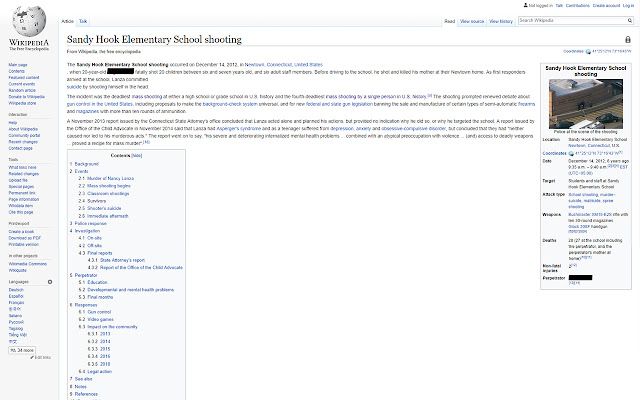Open obsessive-compulsive disorder link
640x400 pixels.
(x=413, y=129)
